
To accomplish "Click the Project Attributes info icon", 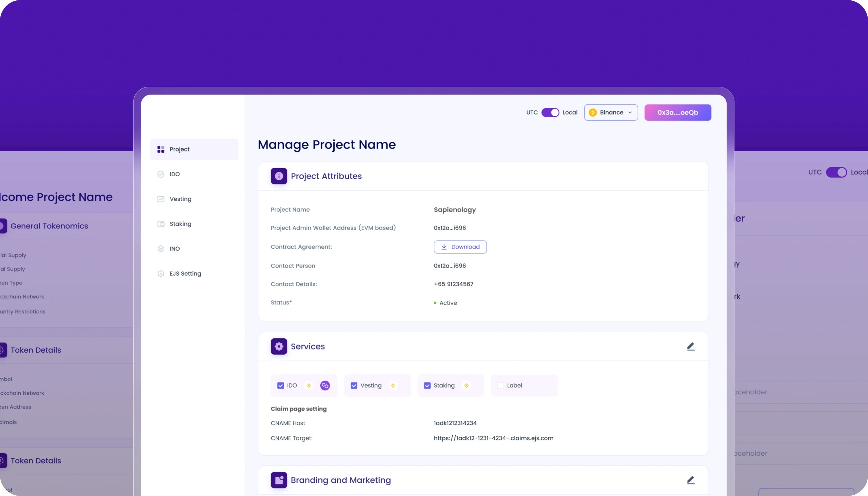I will point(279,176).
